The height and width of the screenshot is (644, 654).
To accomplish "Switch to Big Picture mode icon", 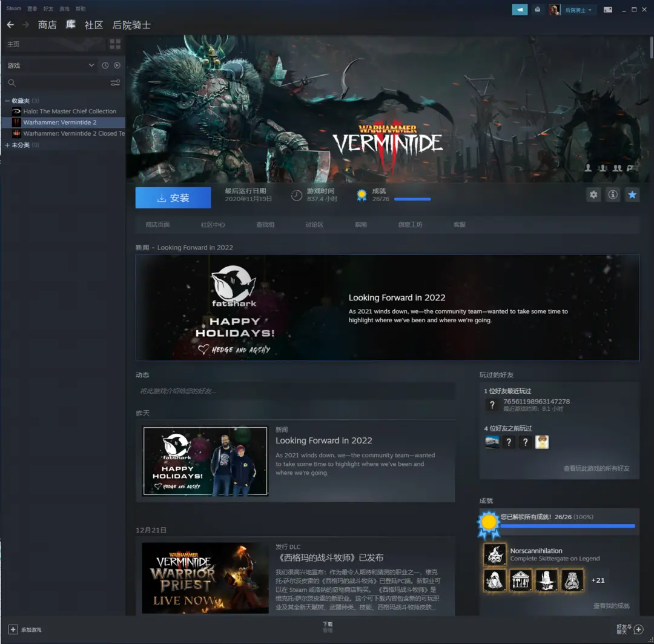I will 608,10.
